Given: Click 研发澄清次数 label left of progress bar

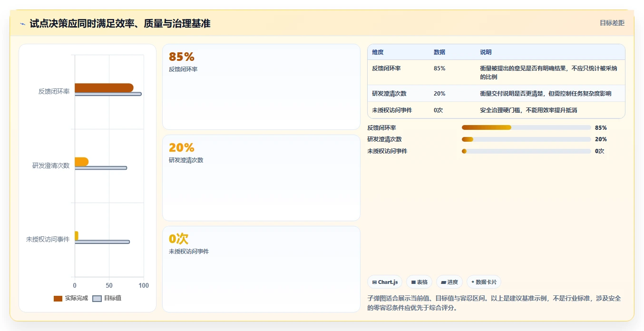Looking at the screenshot, I should pos(385,139).
